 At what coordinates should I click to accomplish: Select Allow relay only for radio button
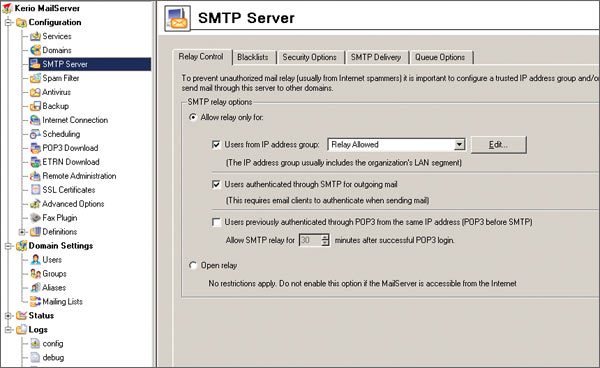pyautogui.click(x=193, y=117)
